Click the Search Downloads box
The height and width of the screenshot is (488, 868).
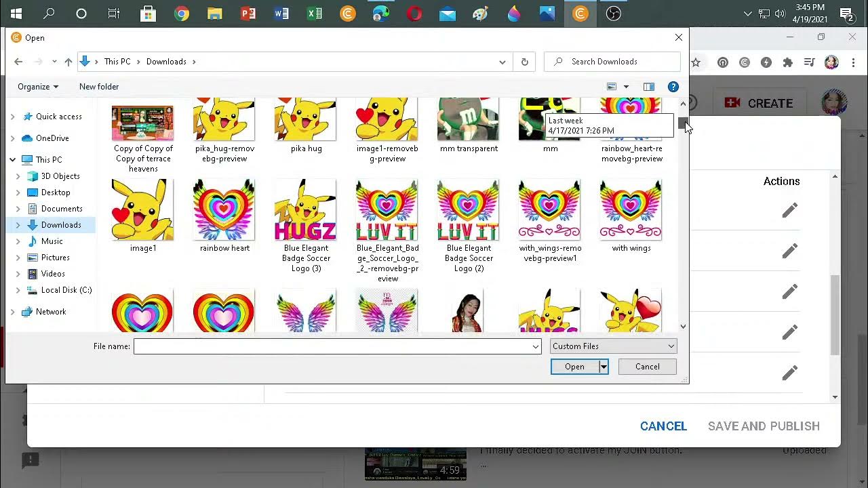pyautogui.click(x=612, y=62)
